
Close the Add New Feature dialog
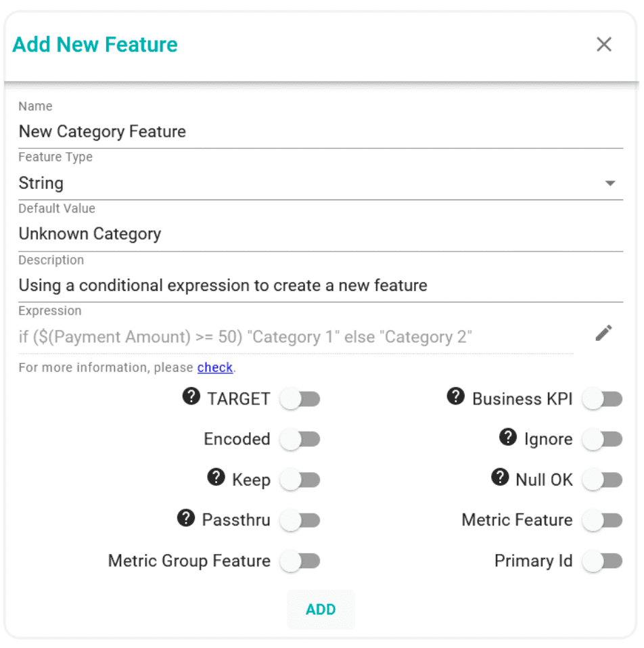pos(604,44)
